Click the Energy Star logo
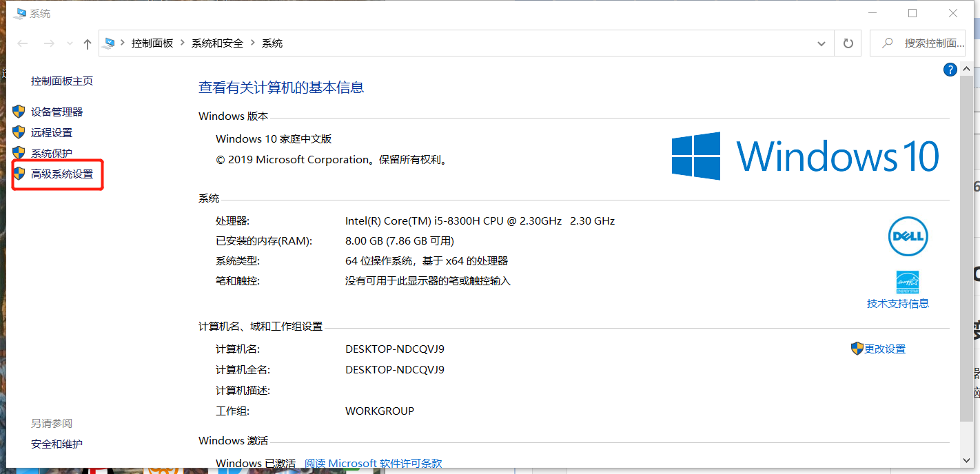Viewport: 980px width, 474px height. tap(908, 282)
